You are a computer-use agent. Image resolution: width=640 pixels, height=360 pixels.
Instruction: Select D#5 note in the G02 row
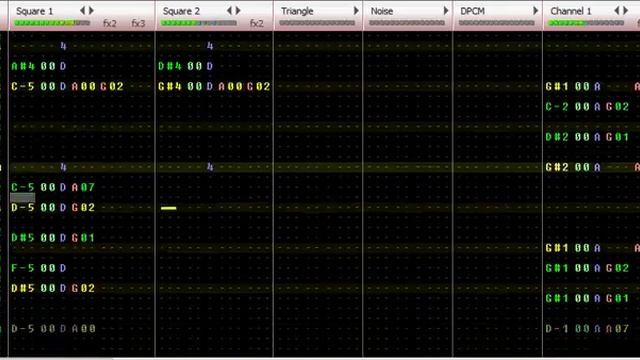(23, 288)
